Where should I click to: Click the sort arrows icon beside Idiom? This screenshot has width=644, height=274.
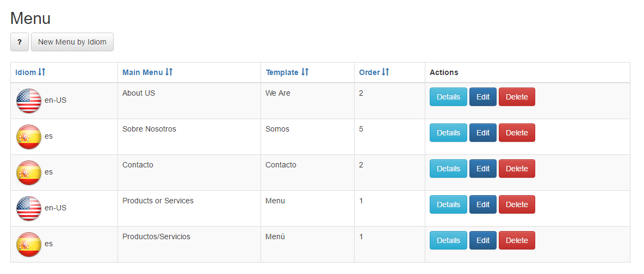(x=41, y=72)
